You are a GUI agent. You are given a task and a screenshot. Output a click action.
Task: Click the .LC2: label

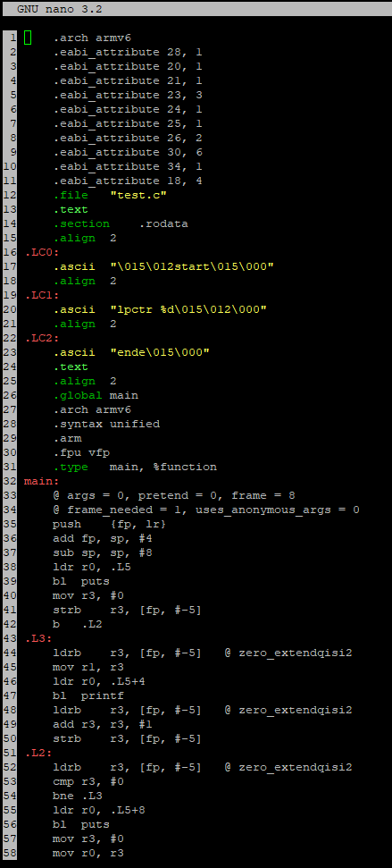[43, 338]
